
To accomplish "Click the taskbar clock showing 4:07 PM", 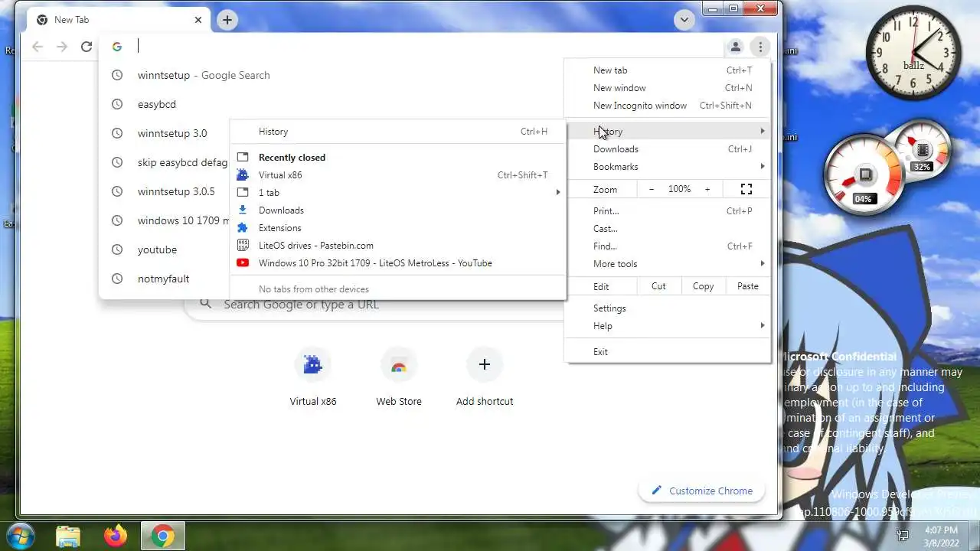I will 941,536.
